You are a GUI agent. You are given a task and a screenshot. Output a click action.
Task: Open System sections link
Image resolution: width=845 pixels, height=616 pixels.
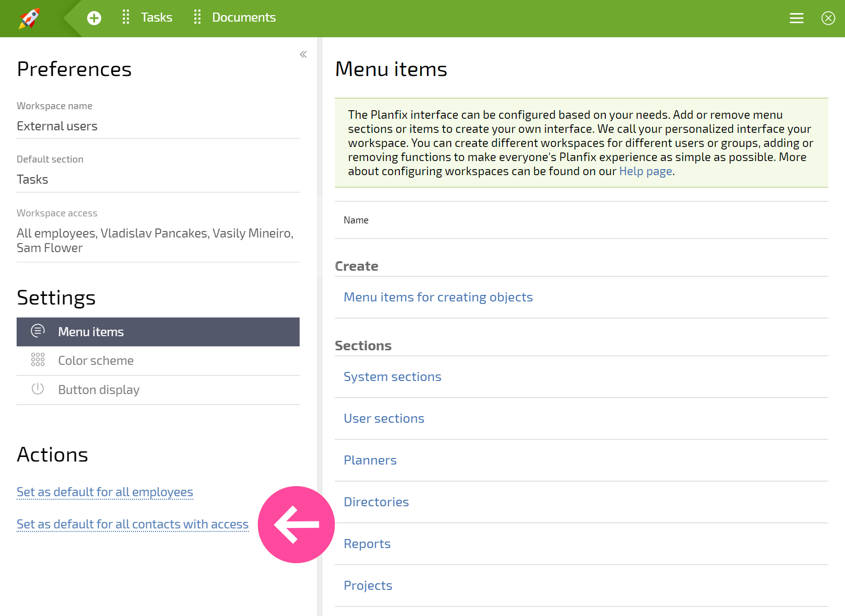point(392,376)
